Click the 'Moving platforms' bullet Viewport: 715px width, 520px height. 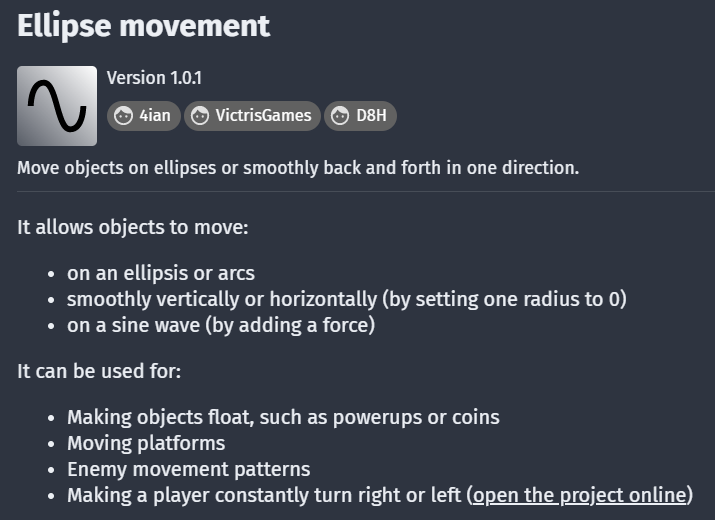pyautogui.click(x=146, y=444)
